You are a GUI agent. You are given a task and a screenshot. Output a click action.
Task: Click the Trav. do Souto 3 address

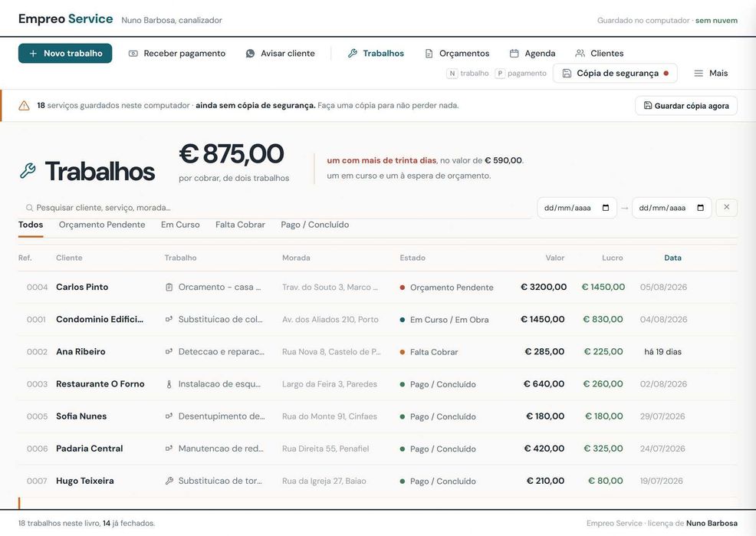(x=330, y=288)
